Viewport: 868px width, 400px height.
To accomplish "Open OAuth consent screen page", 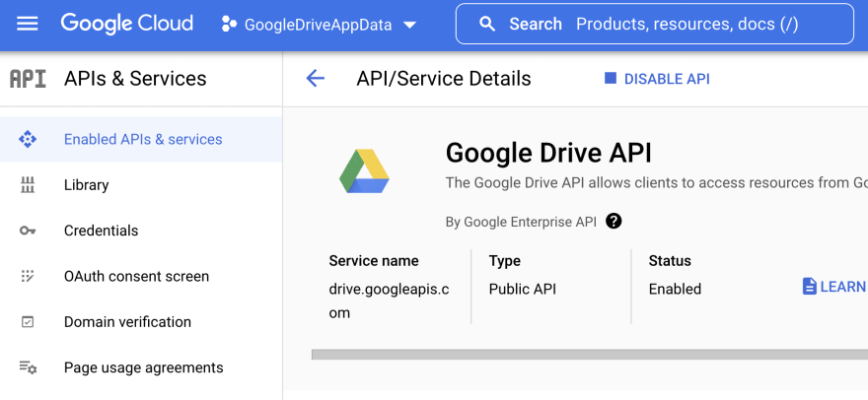I will 141,276.
